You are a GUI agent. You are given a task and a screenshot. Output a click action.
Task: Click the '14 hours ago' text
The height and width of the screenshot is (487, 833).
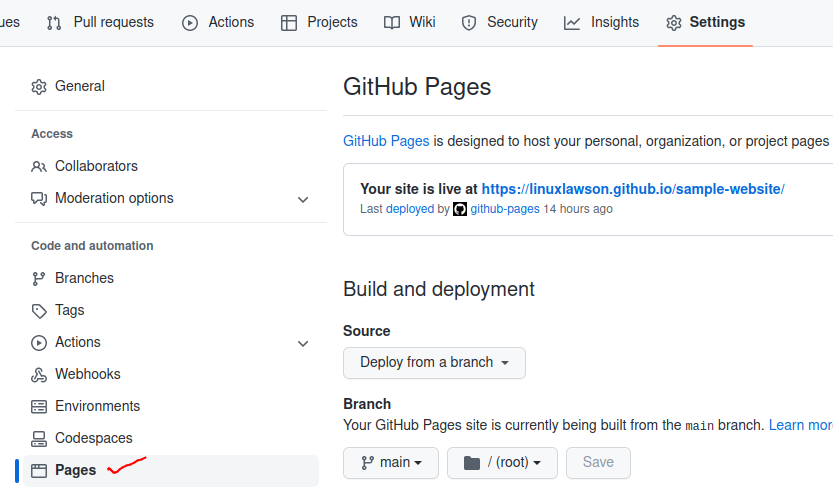pyautogui.click(x=578, y=209)
